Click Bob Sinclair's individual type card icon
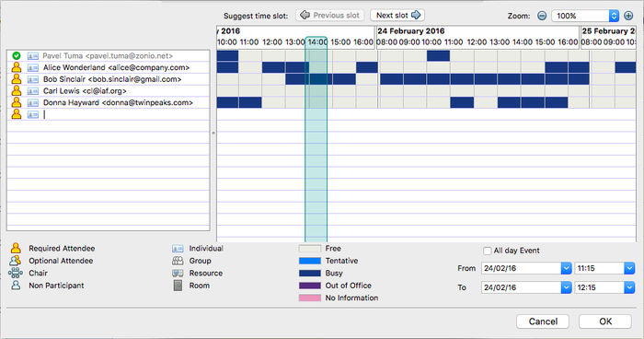 point(33,79)
